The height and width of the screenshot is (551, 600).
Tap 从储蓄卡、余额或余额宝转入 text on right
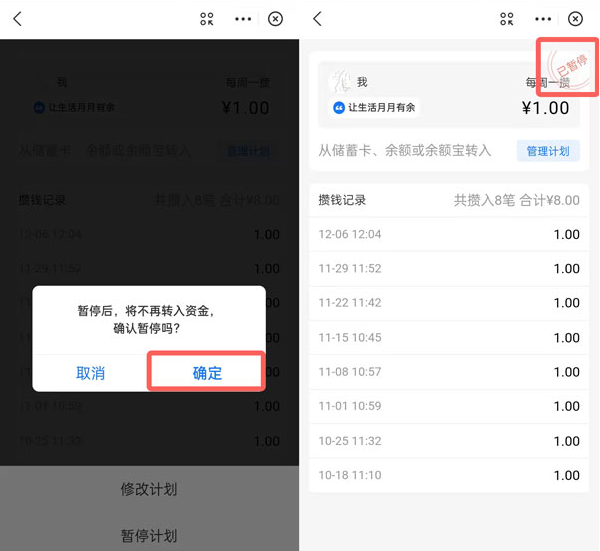coord(405,150)
